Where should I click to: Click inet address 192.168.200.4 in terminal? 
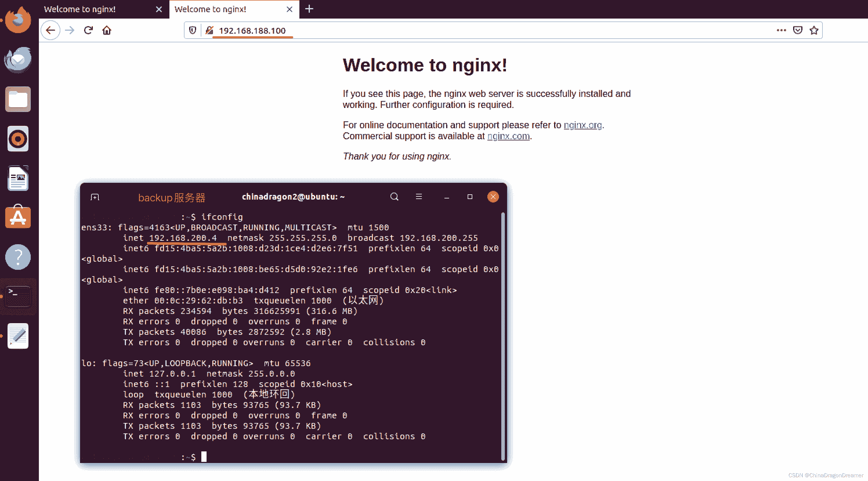coord(183,238)
